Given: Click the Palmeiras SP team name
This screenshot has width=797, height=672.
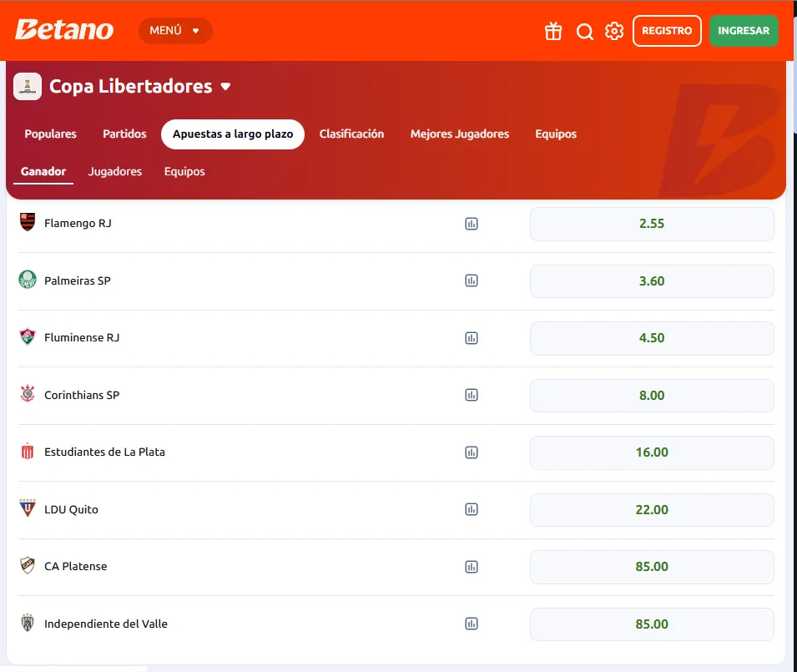Looking at the screenshot, I should pos(78,280).
